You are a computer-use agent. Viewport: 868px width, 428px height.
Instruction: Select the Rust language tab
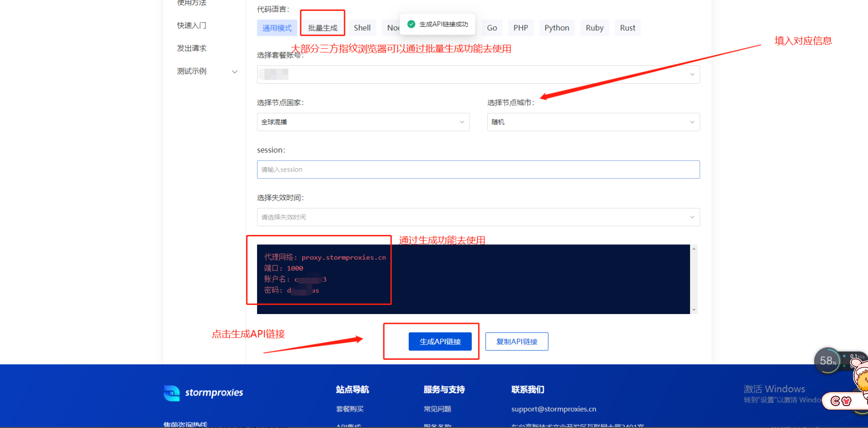pyautogui.click(x=627, y=28)
